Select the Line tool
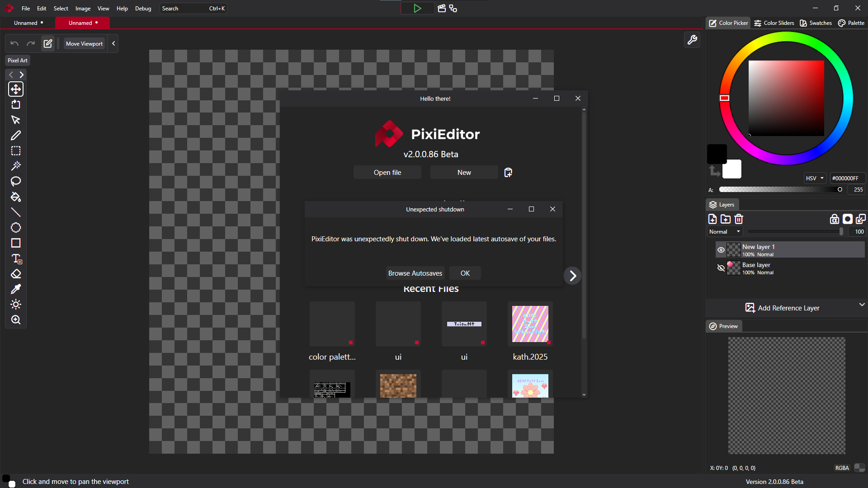The width and height of the screenshot is (868, 488). pyautogui.click(x=16, y=212)
